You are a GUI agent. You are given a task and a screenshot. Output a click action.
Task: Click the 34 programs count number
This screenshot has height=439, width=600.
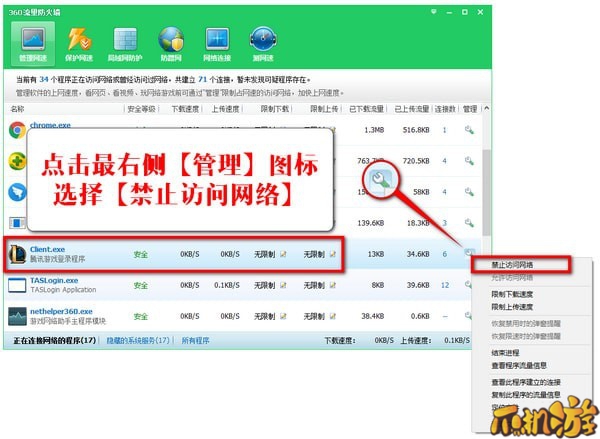click(x=44, y=80)
